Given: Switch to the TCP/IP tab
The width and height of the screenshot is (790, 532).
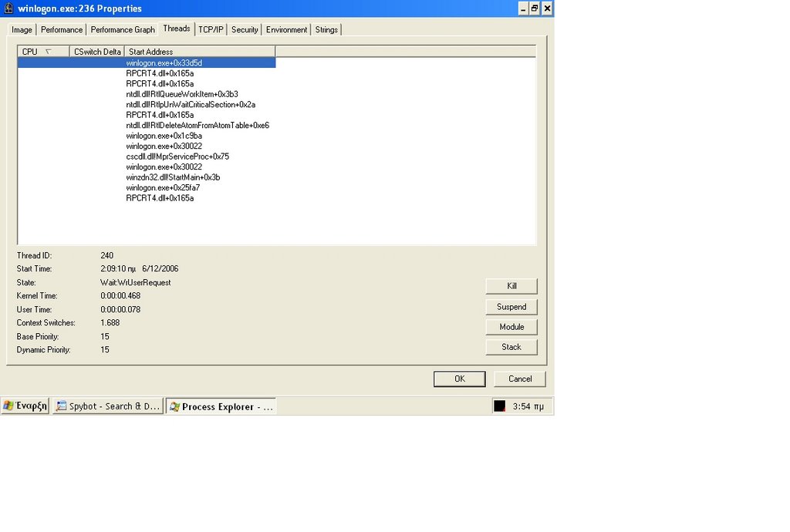Looking at the screenshot, I should pyautogui.click(x=211, y=30).
